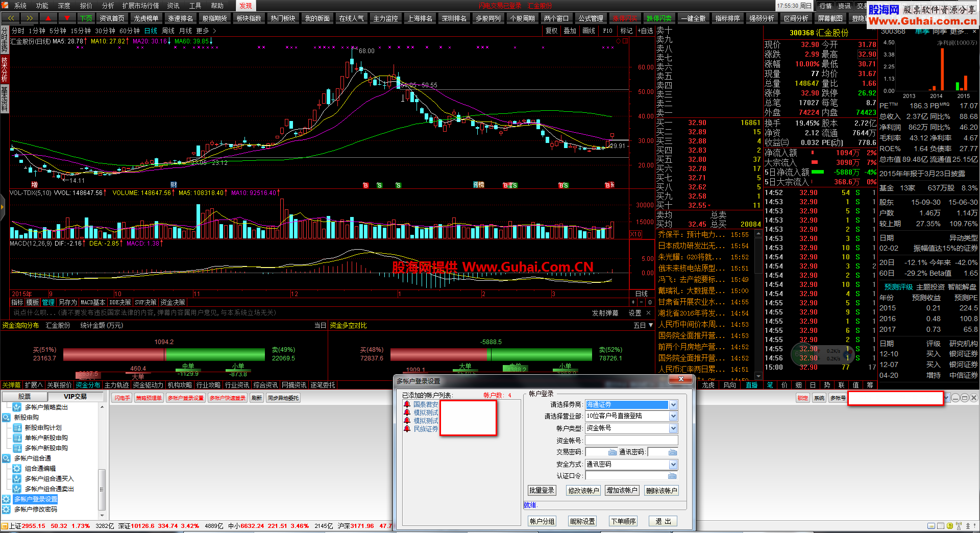Click the gear icon of 多帐户修改密码 item

(x=6, y=510)
